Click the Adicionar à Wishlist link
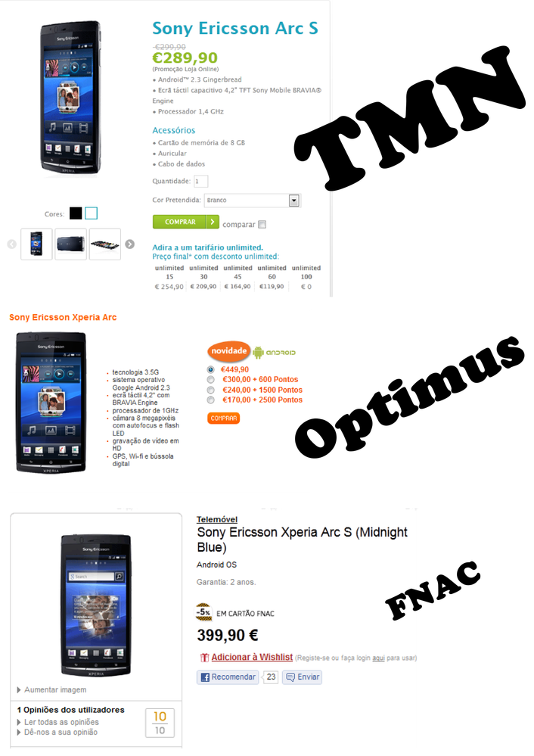Viewport: 534px width, 756px height. pos(252,657)
